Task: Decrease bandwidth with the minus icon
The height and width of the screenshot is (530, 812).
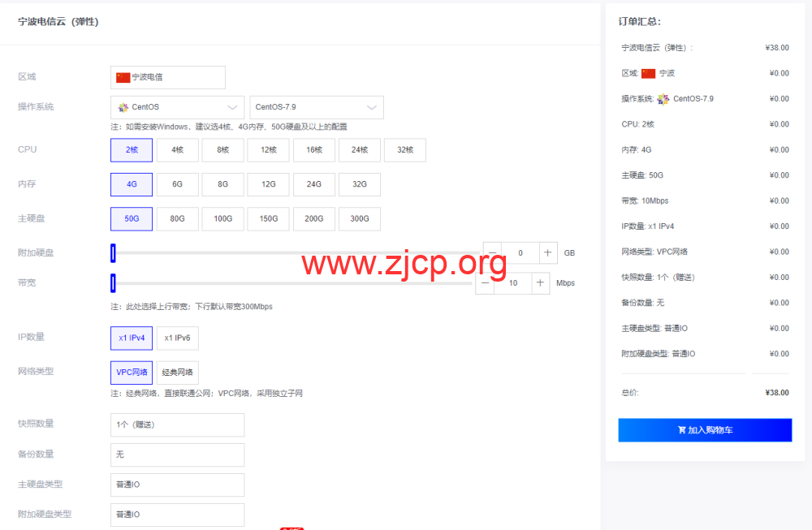Action: [485, 283]
